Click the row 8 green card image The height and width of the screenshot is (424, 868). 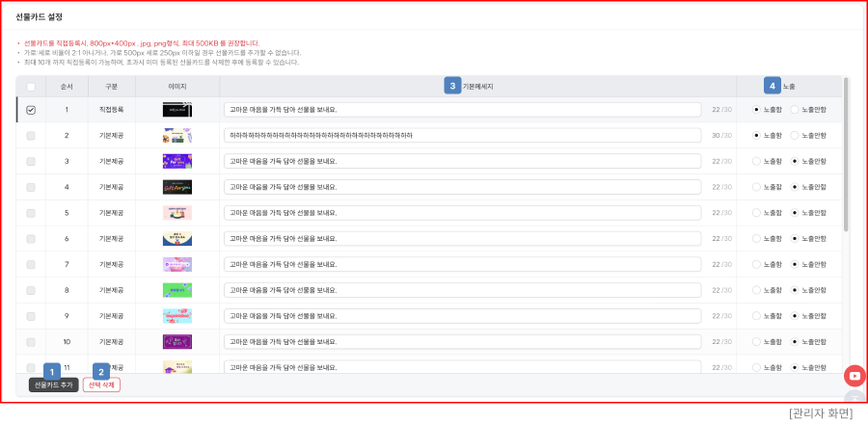pyautogui.click(x=177, y=290)
